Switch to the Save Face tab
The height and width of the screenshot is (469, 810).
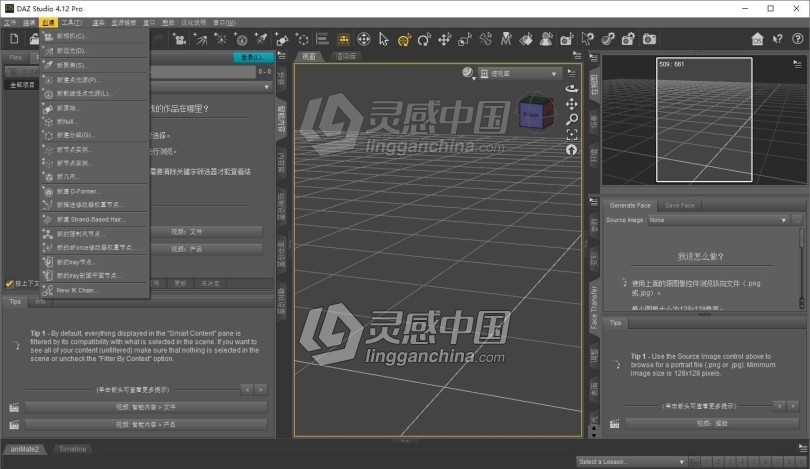680,206
